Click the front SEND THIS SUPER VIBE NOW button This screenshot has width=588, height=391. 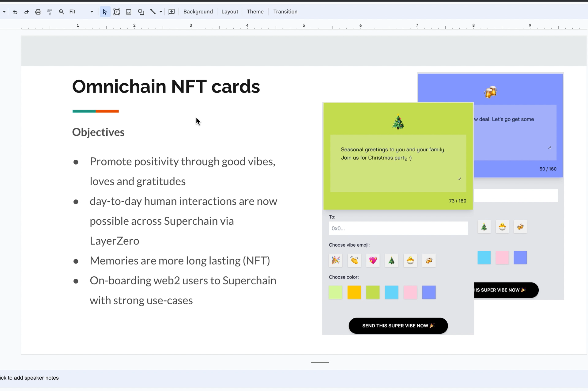398,326
